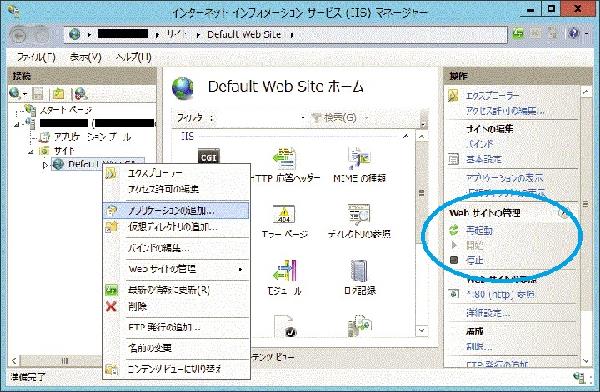This screenshot has width=600, height=392.
Task: Click connections pane scroll left arrow
Action: (x=14, y=361)
